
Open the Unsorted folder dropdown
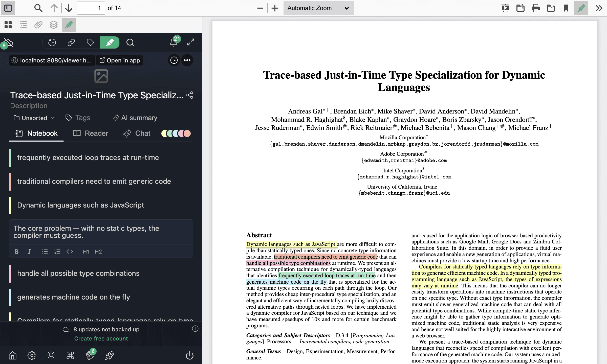[x=34, y=118]
